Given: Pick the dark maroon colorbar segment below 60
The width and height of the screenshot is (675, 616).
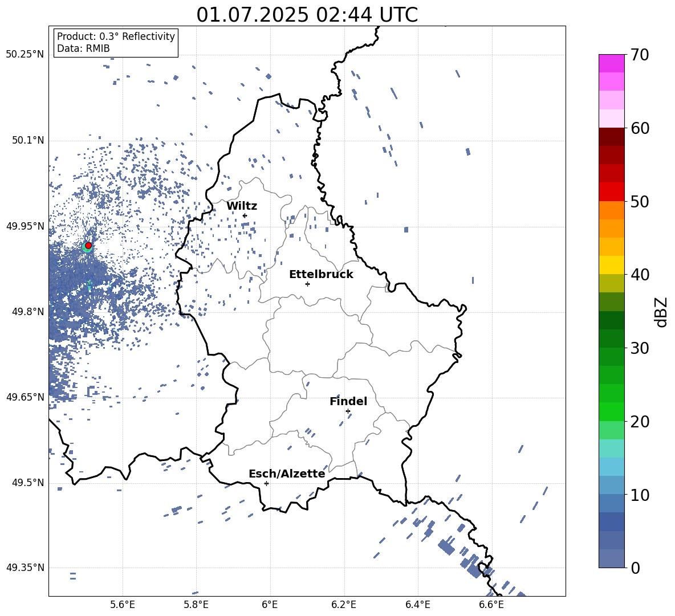Looking at the screenshot, I should pyautogui.click(x=612, y=137).
